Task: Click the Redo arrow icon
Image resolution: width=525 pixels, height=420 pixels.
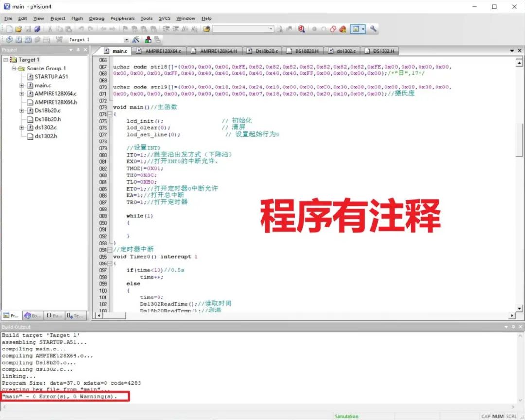Action: tap(90, 29)
